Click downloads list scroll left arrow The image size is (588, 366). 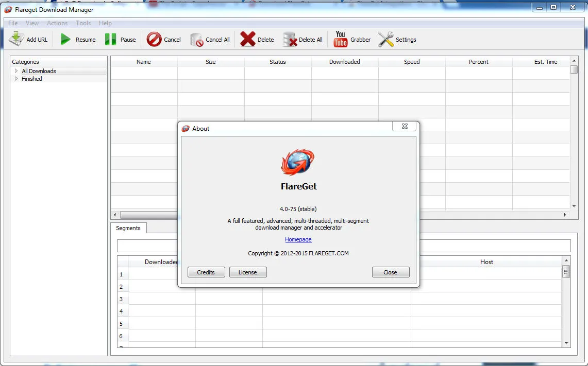click(115, 215)
